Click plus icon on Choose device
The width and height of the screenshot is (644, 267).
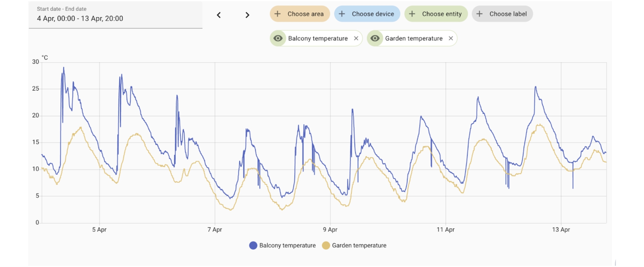342,14
